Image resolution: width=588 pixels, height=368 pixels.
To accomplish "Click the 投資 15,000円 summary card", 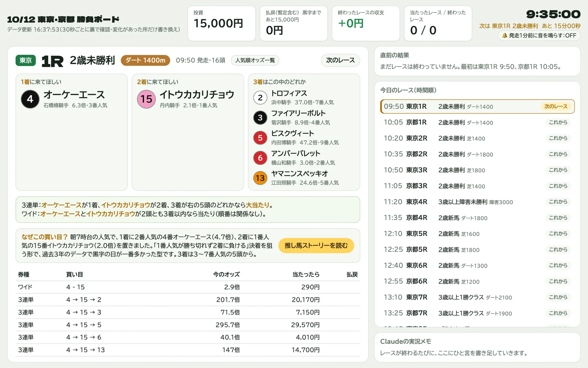I will tap(222, 24).
